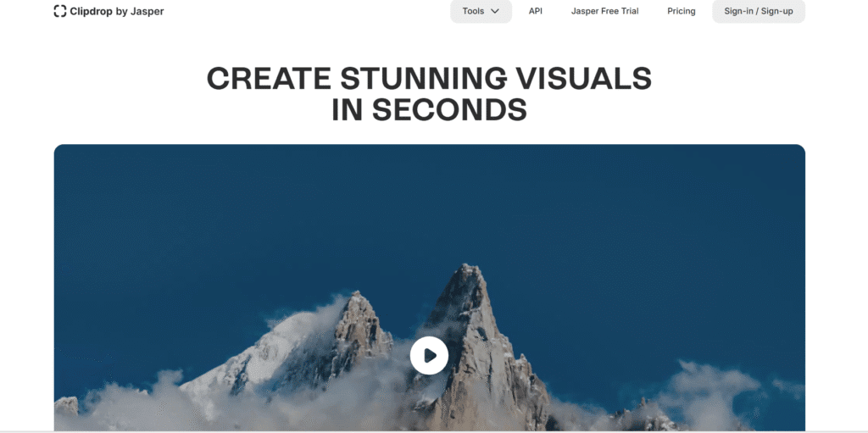
Task: Play the mountain demo video
Action: pos(429,356)
